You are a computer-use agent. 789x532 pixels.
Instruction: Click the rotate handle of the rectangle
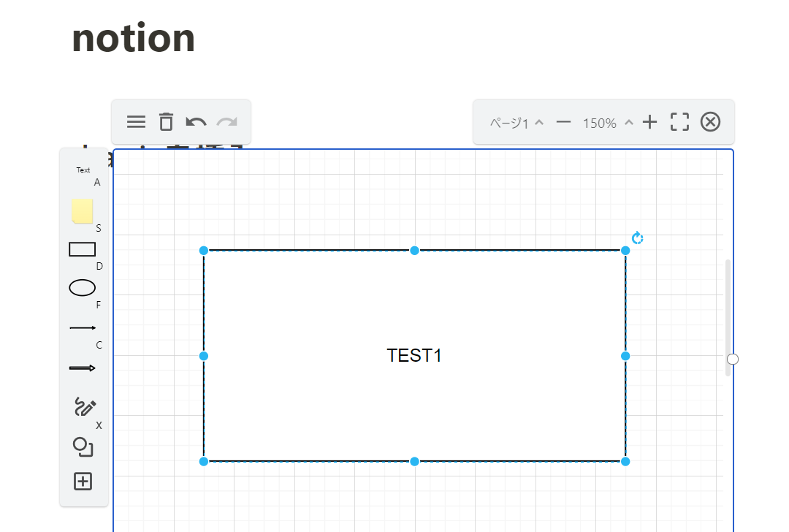point(638,238)
